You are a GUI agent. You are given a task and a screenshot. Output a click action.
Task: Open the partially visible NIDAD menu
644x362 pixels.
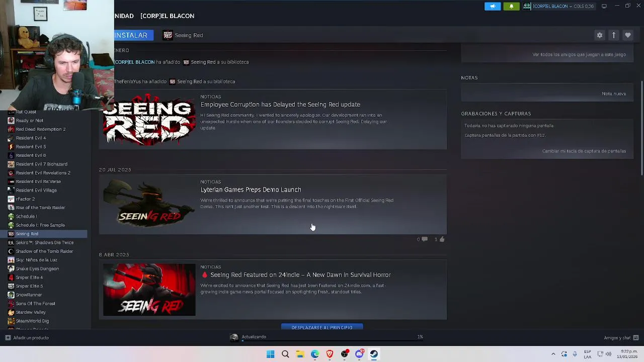coord(124,16)
